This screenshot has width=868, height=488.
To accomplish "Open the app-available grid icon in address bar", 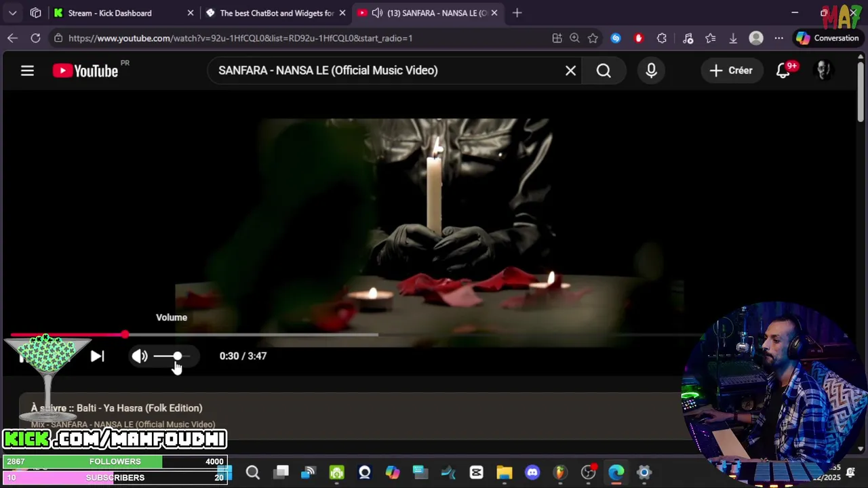I will point(557,39).
